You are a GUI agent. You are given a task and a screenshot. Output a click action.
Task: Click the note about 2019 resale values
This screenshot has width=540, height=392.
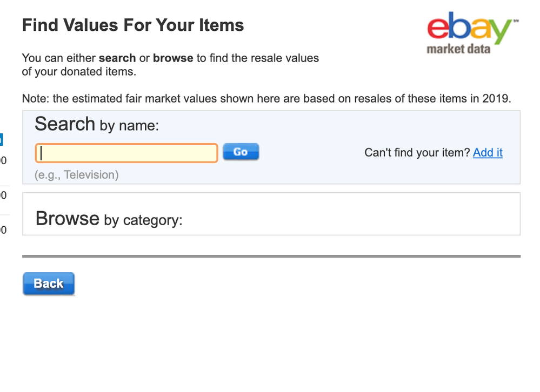tap(266, 99)
